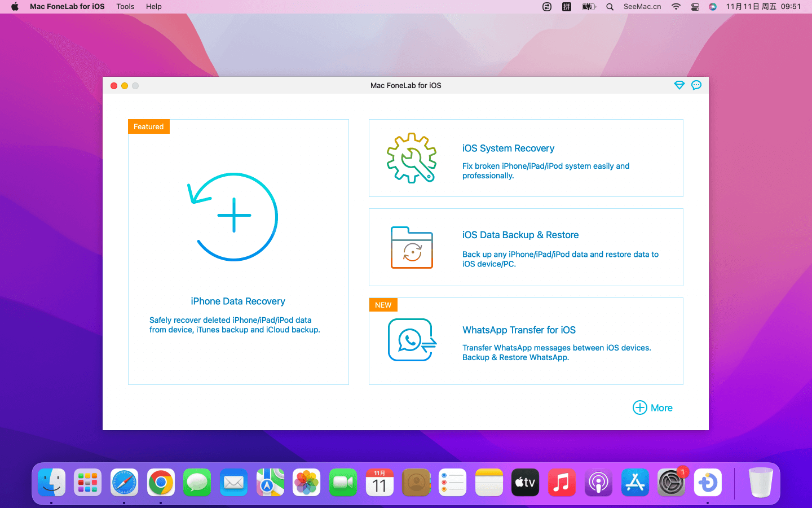Open iOS Data Backup & Restore heading
This screenshot has width=812, height=508.
click(520, 235)
